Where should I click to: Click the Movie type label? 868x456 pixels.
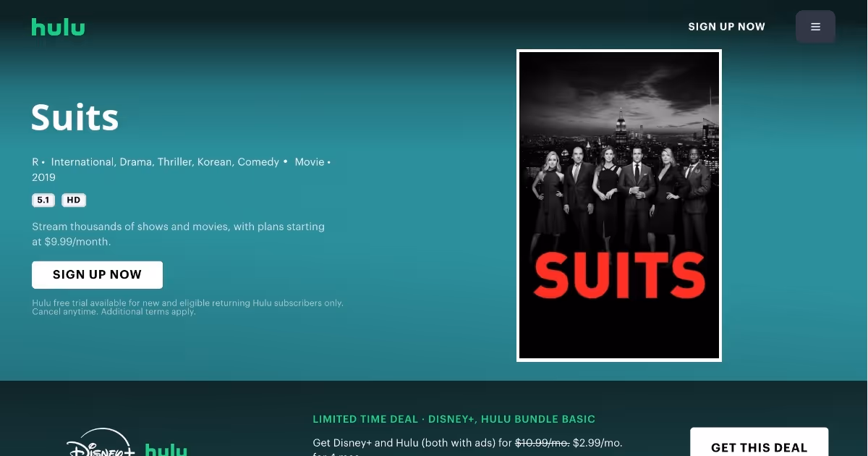(x=310, y=162)
